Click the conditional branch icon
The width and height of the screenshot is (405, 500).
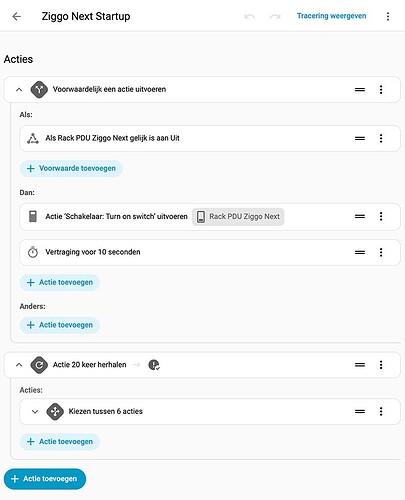pos(39,89)
